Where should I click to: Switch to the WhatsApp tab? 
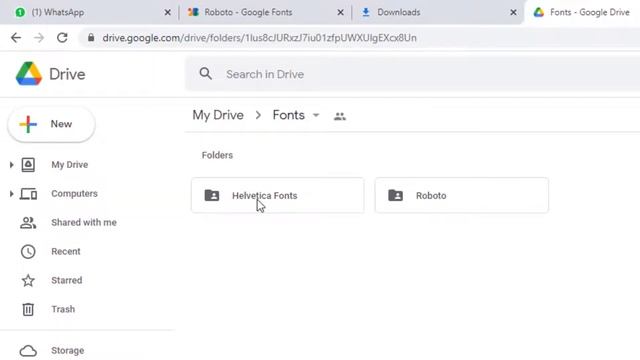tap(89, 12)
